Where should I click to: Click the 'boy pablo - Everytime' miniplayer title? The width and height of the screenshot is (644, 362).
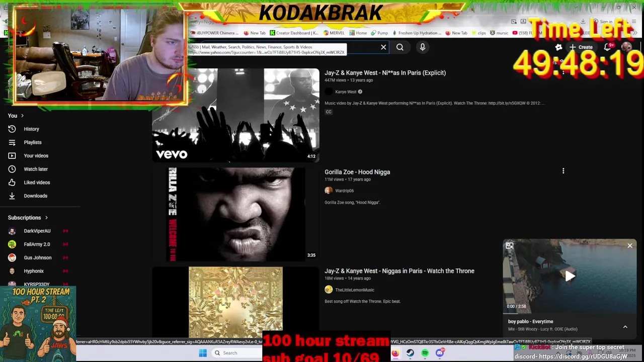[x=530, y=322]
